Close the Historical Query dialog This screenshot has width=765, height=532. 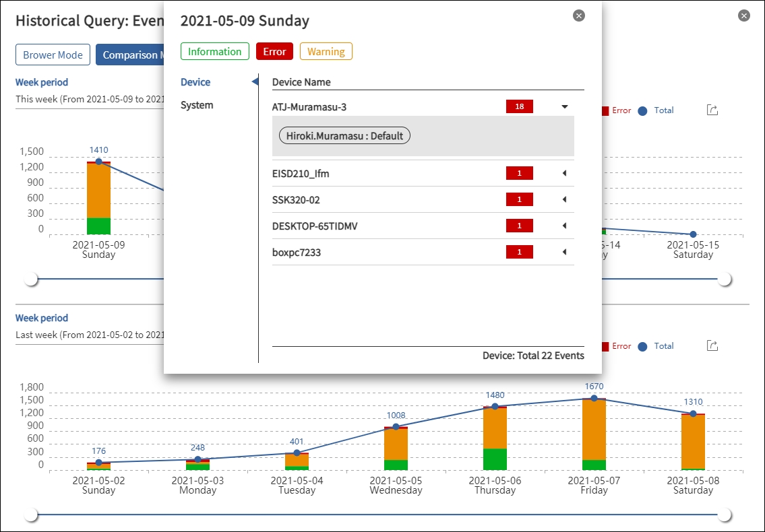(x=743, y=15)
